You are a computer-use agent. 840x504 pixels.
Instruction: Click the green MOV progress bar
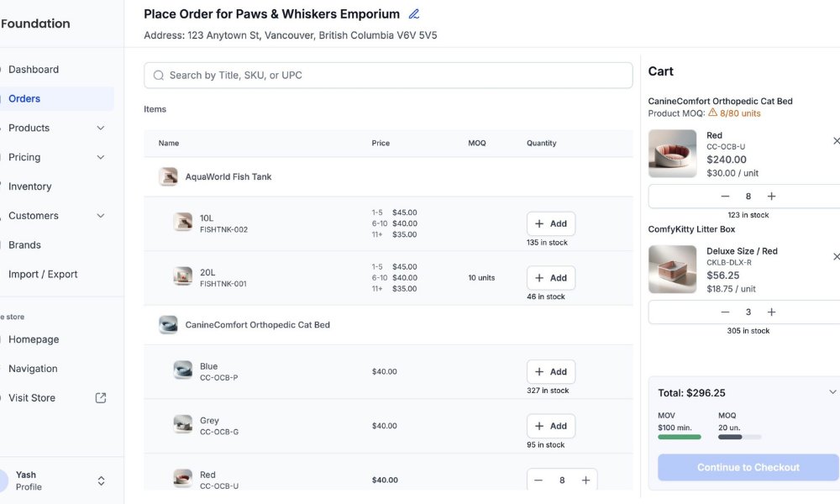[x=680, y=437]
